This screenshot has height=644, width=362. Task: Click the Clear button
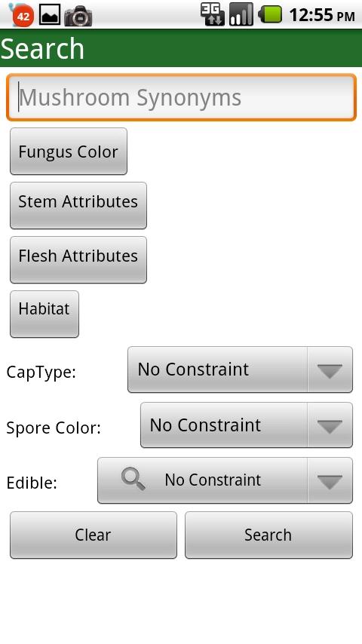click(x=94, y=535)
